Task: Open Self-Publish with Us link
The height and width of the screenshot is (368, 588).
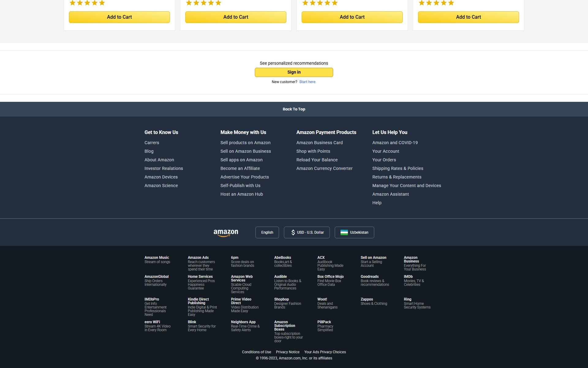Action: [x=240, y=186]
